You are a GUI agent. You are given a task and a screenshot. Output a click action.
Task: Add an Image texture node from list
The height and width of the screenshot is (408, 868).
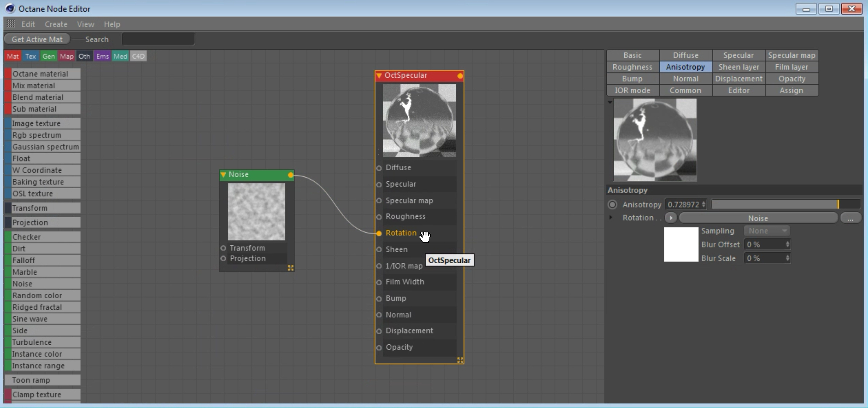click(42, 123)
